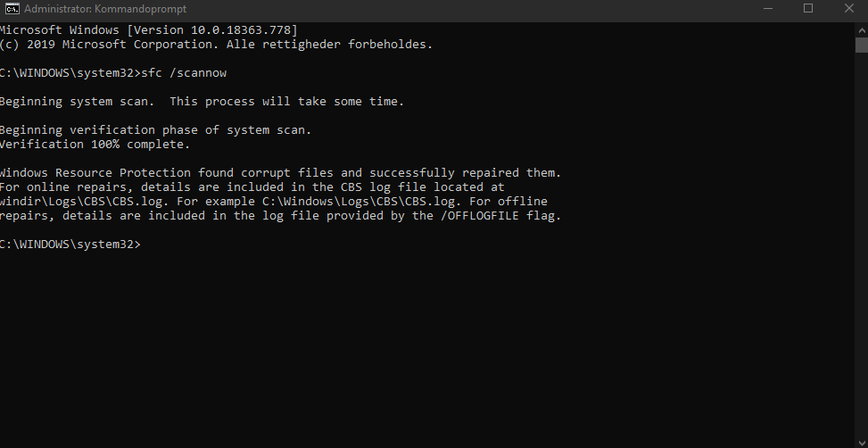
Task: Click the scrollbar up arrow
Action: [x=861, y=29]
